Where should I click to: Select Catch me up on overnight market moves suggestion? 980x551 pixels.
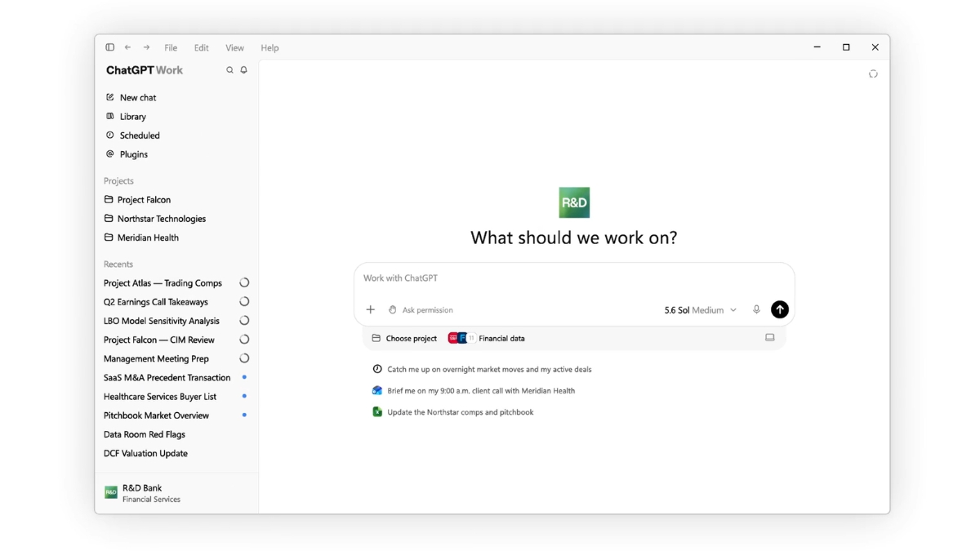[x=482, y=370]
